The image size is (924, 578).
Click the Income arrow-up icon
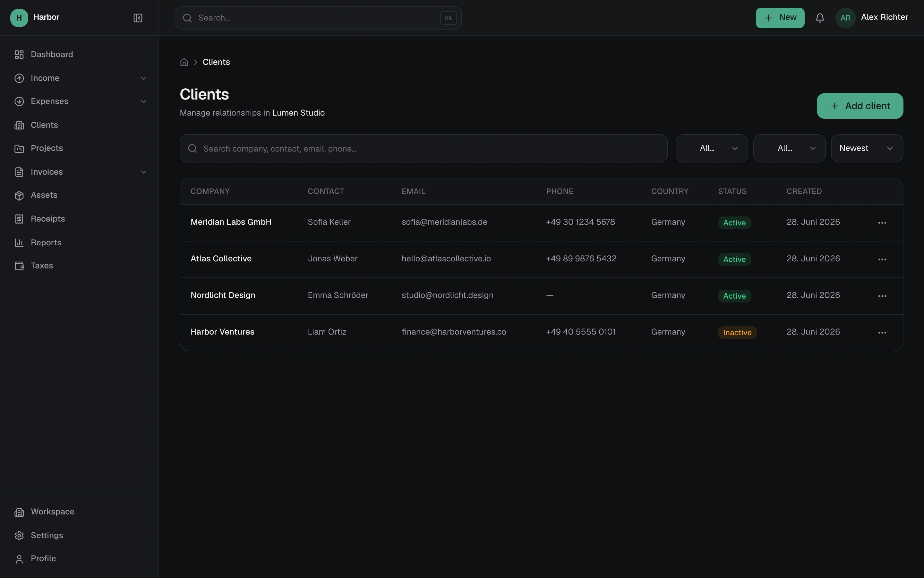[x=19, y=78]
